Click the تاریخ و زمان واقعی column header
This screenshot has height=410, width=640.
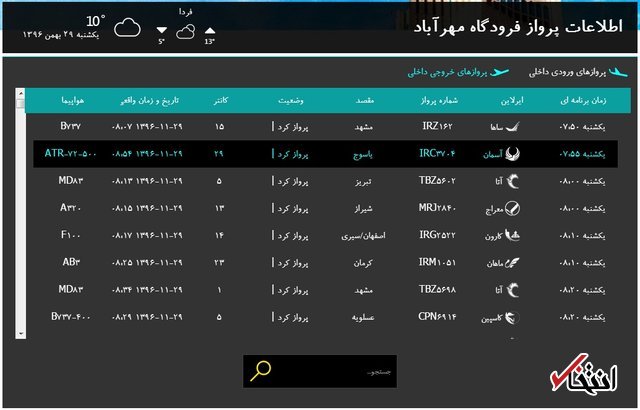149,100
